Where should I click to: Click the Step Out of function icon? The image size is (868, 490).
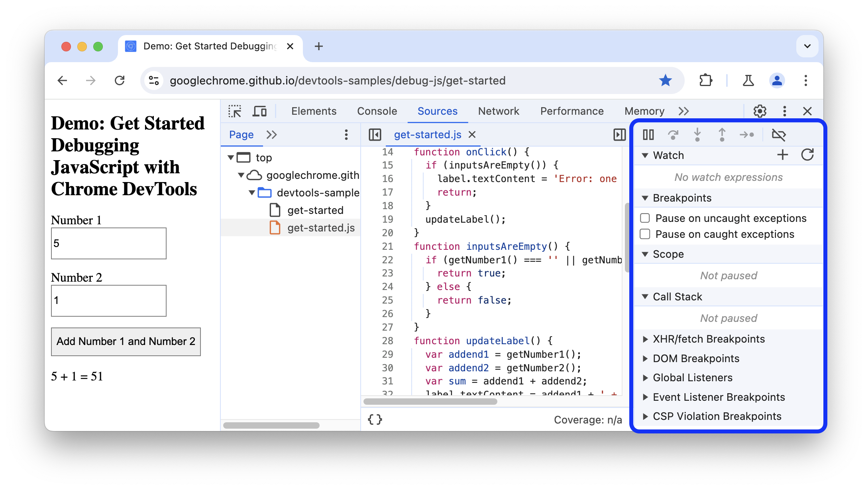coord(721,133)
